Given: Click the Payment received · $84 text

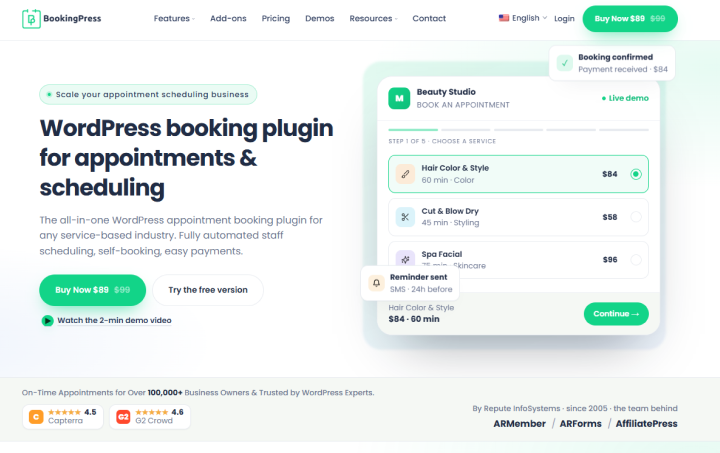Looking at the screenshot, I should [x=623, y=69].
